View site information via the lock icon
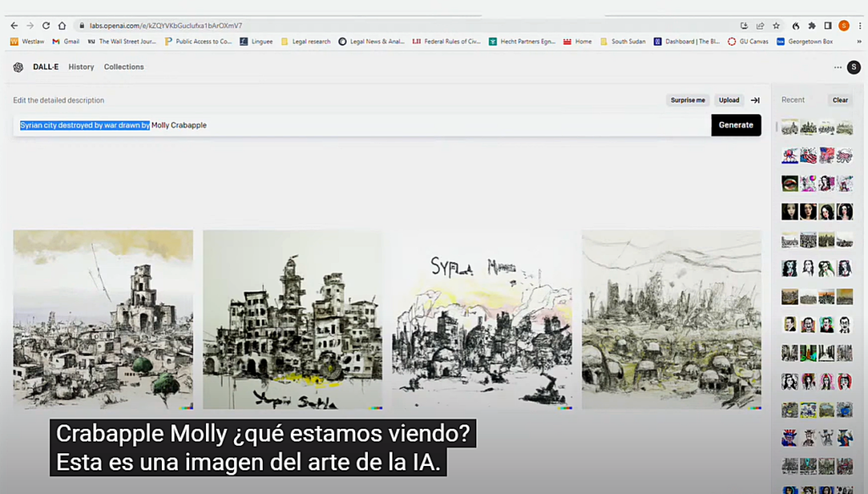868x494 pixels. pyautogui.click(x=82, y=25)
